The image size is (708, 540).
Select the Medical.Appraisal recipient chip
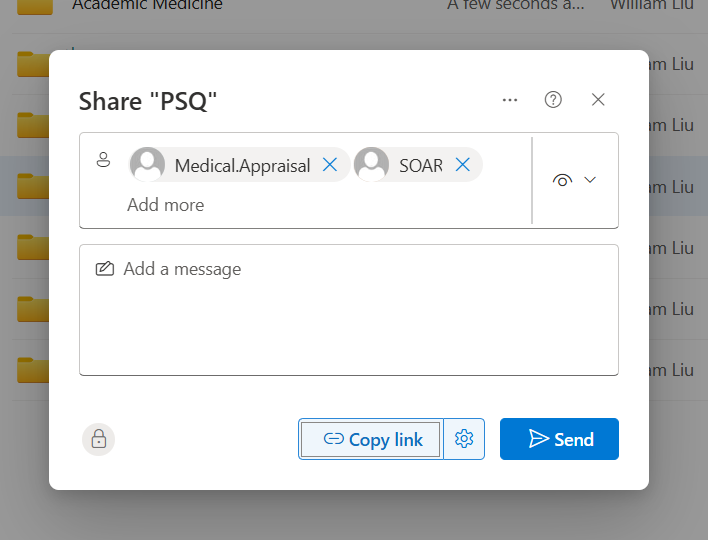(242, 165)
